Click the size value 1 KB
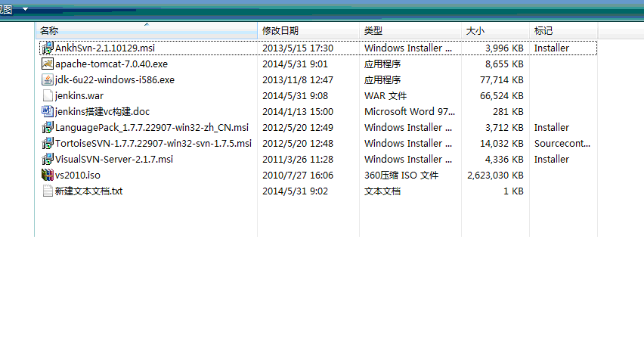The width and height of the screenshot is (644, 348). coord(513,191)
